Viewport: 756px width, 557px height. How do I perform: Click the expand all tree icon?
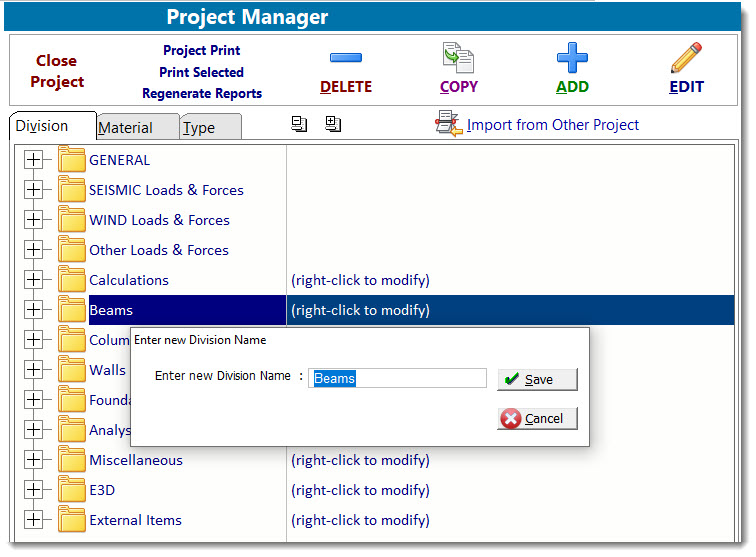(x=333, y=124)
